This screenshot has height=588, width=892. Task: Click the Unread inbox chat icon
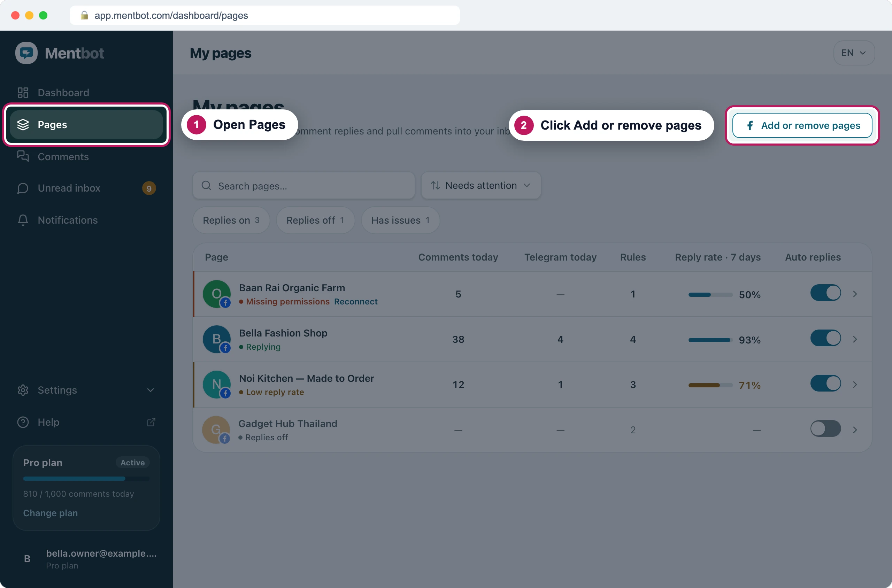pos(23,188)
